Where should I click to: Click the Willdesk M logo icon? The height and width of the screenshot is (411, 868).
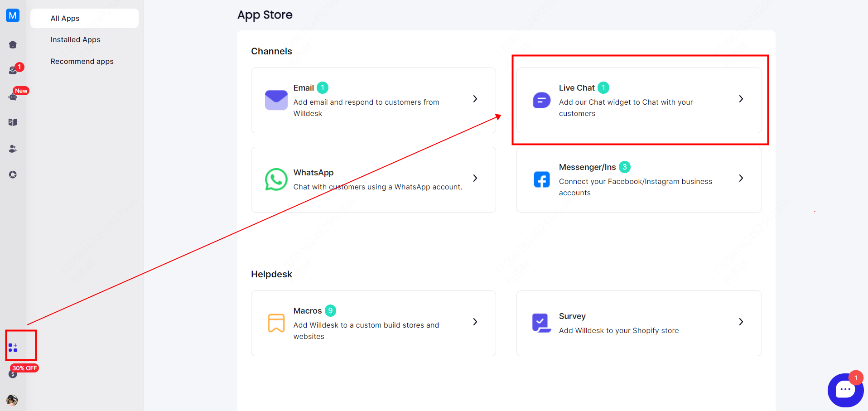pyautogui.click(x=13, y=15)
